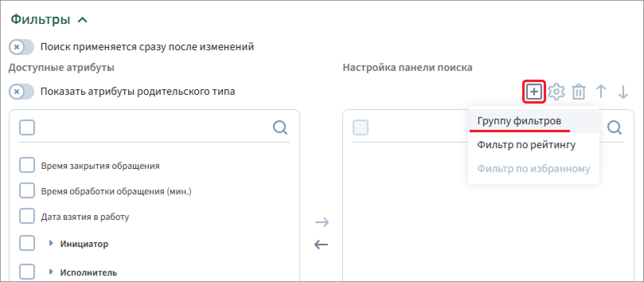
Task: Expand the "Инициатор" tree node
Action: point(51,243)
